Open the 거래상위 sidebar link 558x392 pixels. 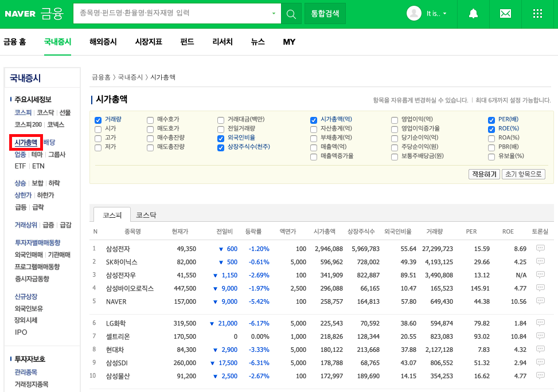26,225
